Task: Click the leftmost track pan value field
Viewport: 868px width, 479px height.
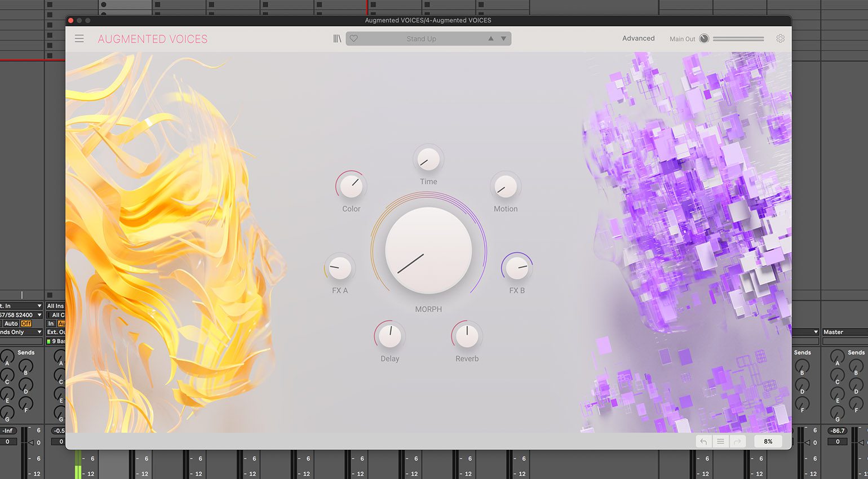Action: click(7, 442)
